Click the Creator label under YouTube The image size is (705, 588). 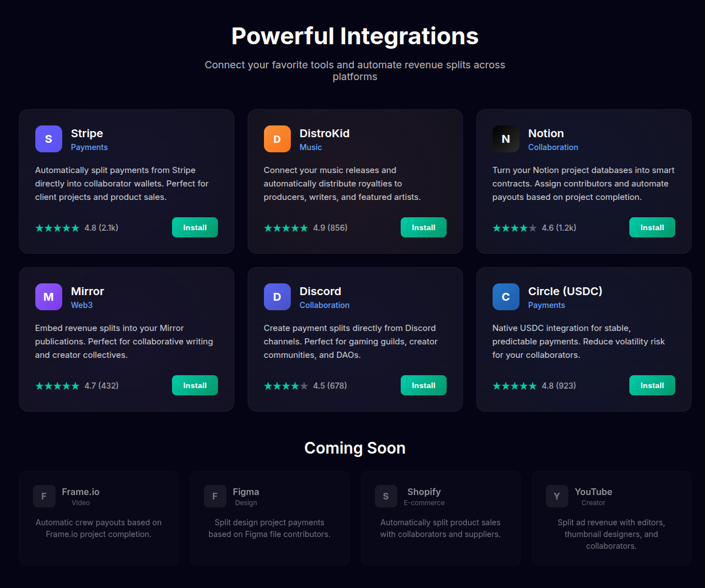click(593, 503)
